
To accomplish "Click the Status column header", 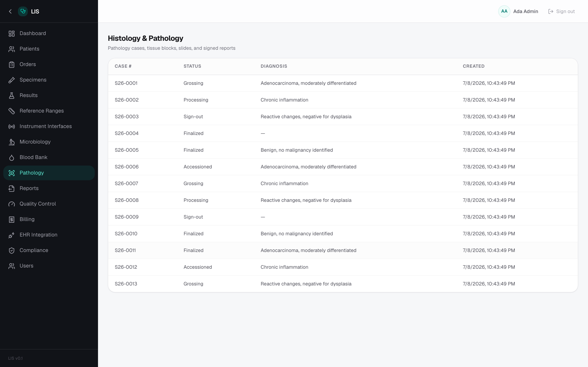I will [x=192, y=66].
